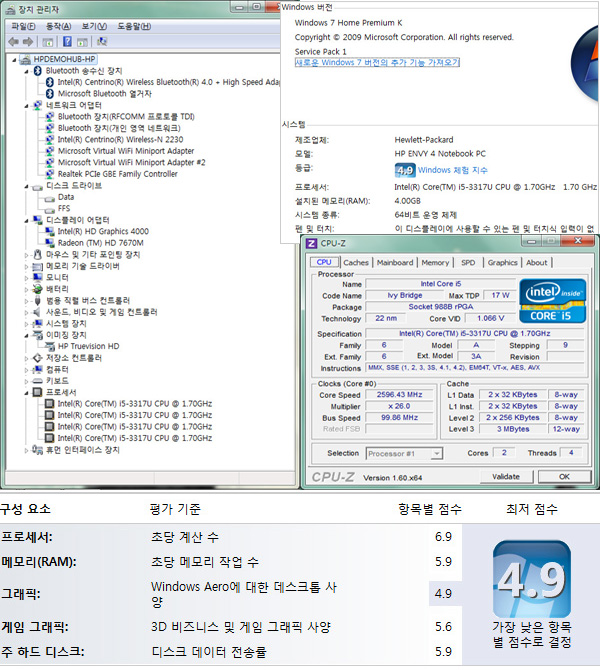Click the scan for hardware changes icon
This screenshot has height=670, width=600.
pyautogui.click(x=102, y=41)
